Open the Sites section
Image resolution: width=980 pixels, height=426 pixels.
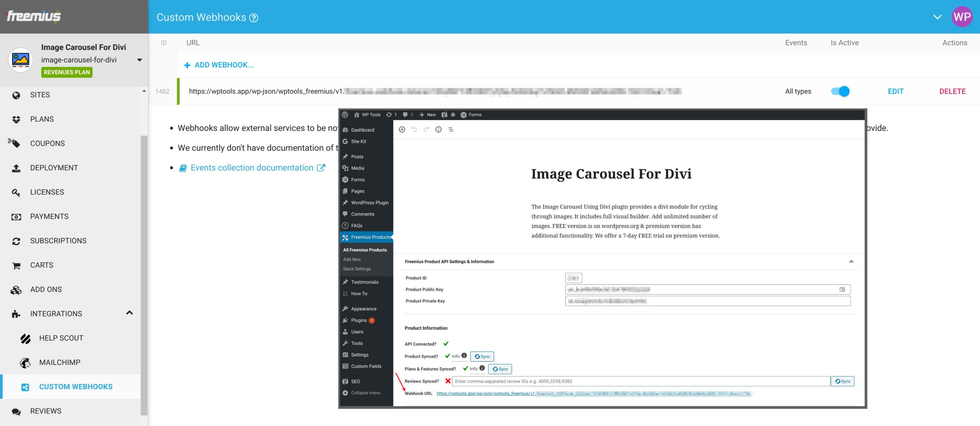[x=40, y=95]
